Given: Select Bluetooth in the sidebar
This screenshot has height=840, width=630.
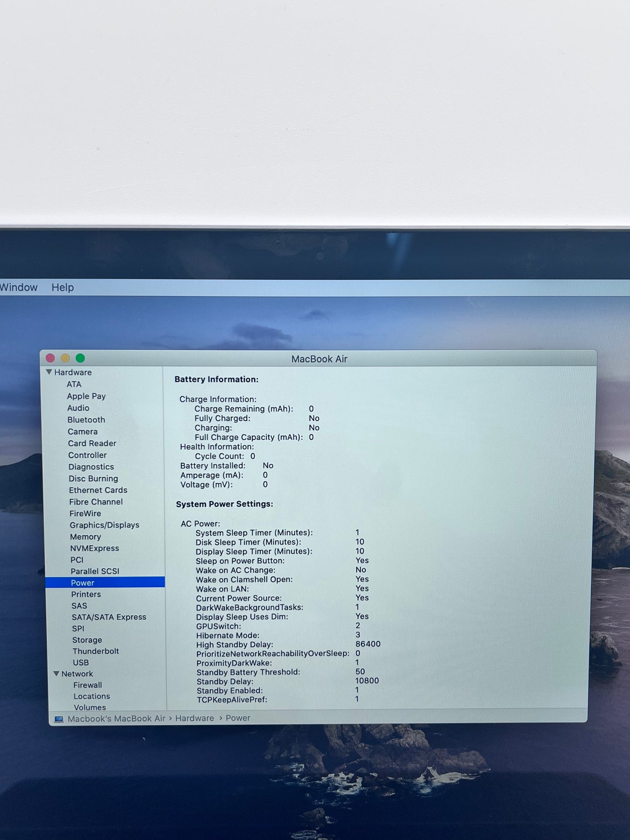Looking at the screenshot, I should click(x=86, y=419).
